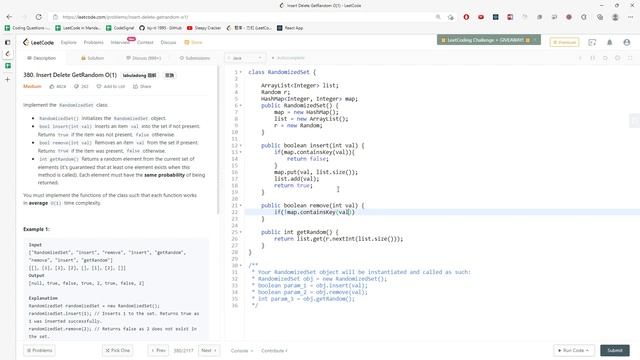Select the LeetCode tab icon in vertical sidebar
640x360 pixels.
[7, 54]
